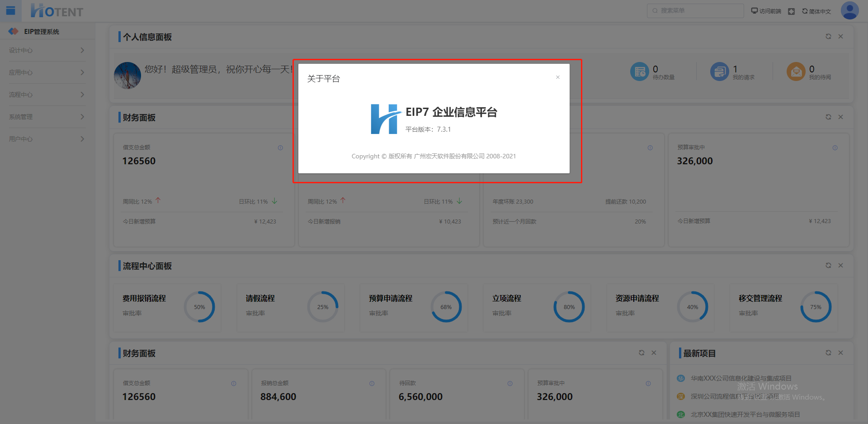Close the lower 财务面板 panel

(654, 353)
